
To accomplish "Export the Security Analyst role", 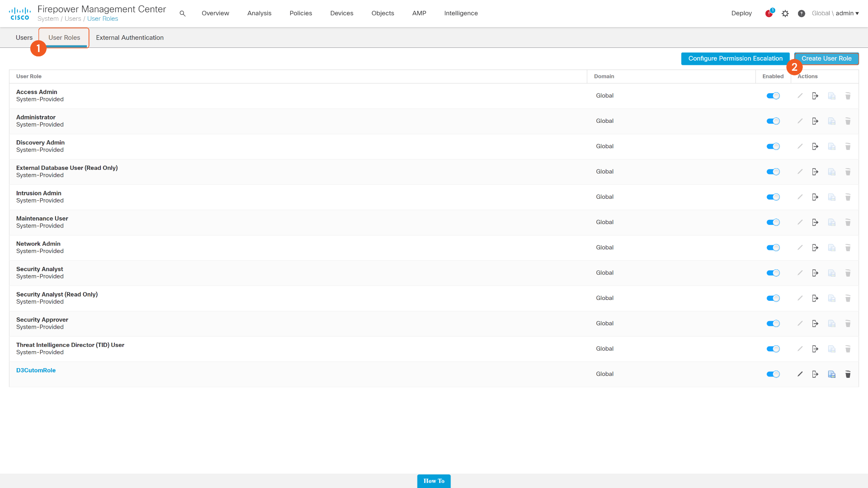I will (815, 273).
